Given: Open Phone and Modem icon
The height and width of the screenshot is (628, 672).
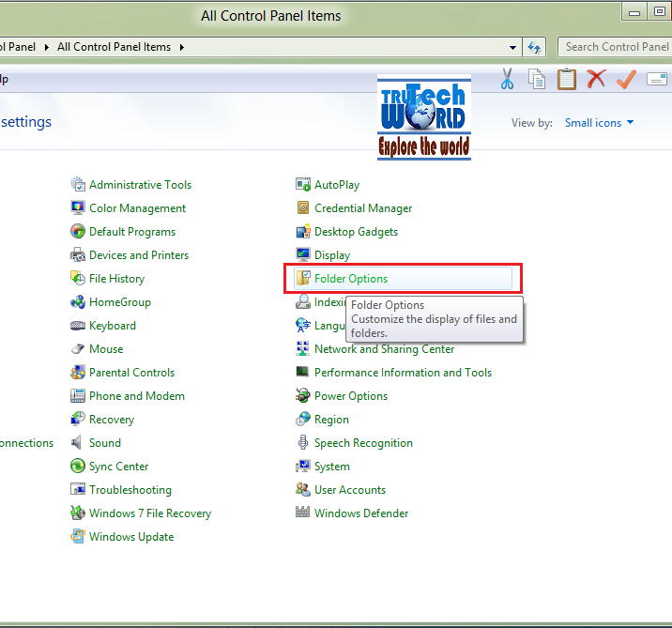Looking at the screenshot, I should (78, 395).
